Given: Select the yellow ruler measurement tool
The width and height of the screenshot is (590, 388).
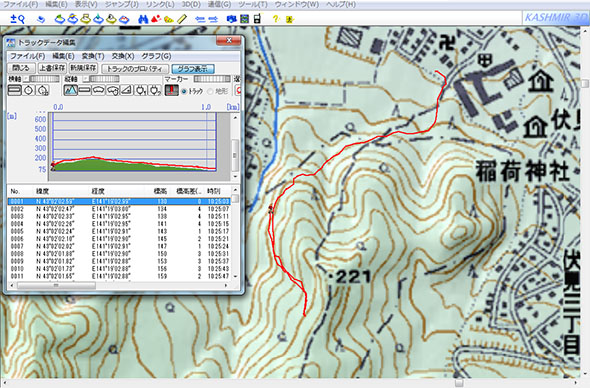Looking at the screenshot, I should 182,19.
